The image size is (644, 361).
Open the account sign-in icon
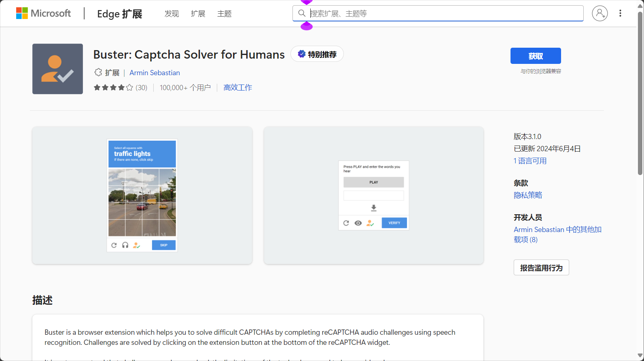(600, 13)
